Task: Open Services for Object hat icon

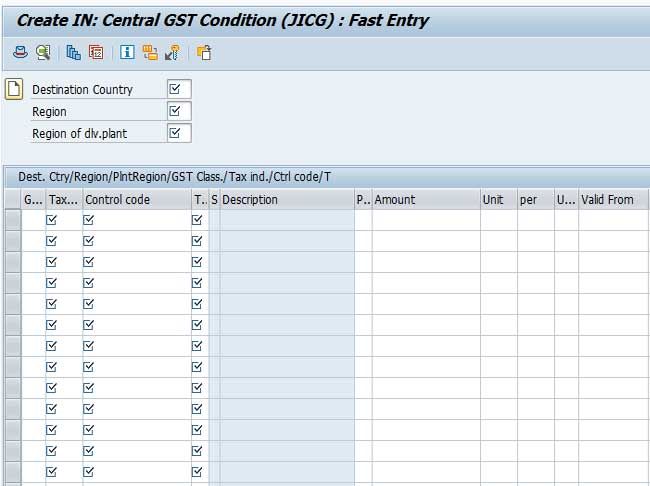Action: (x=20, y=53)
